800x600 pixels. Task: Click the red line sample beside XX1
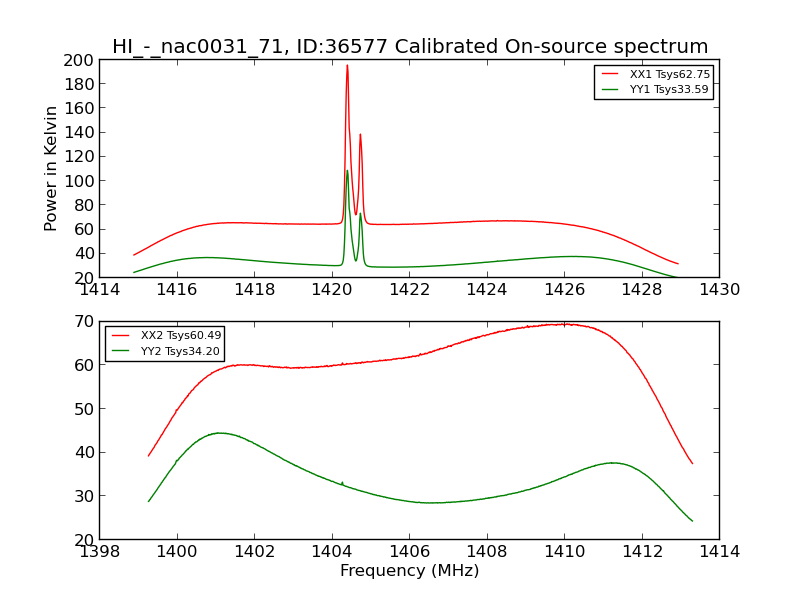(x=610, y=74)
